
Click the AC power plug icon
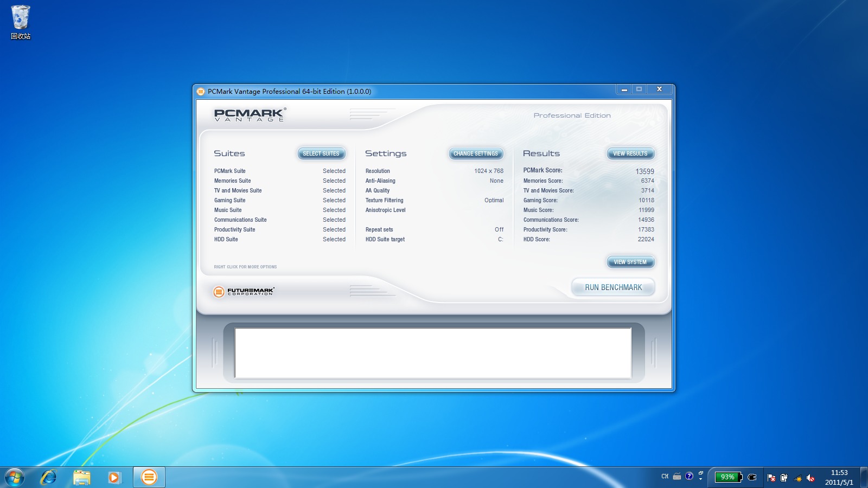(x=752, y=477)
